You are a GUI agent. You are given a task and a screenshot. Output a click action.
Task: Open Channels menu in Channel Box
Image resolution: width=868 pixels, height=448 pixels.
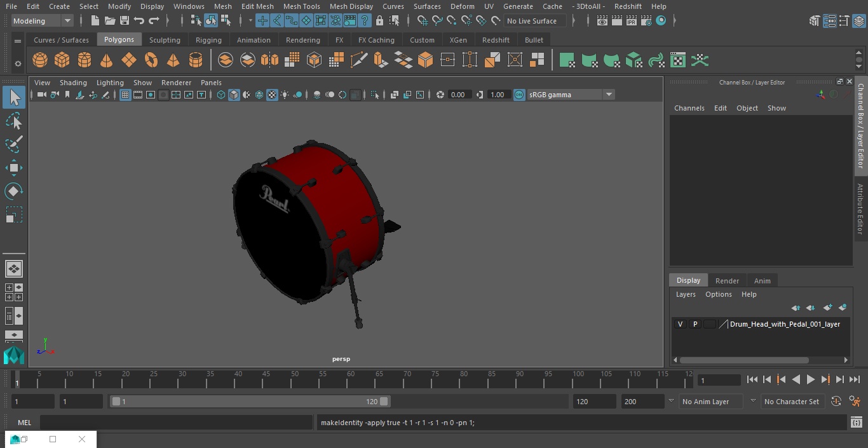tap(689, 108)
